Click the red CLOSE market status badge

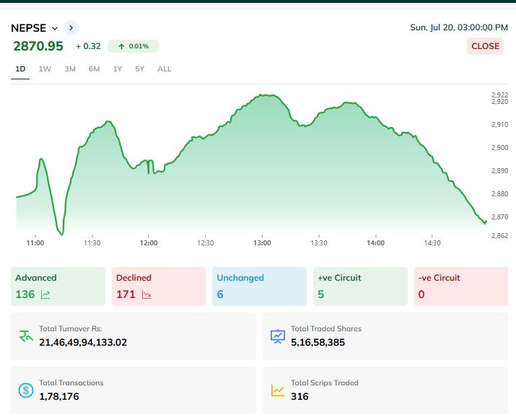click(485, 46)
